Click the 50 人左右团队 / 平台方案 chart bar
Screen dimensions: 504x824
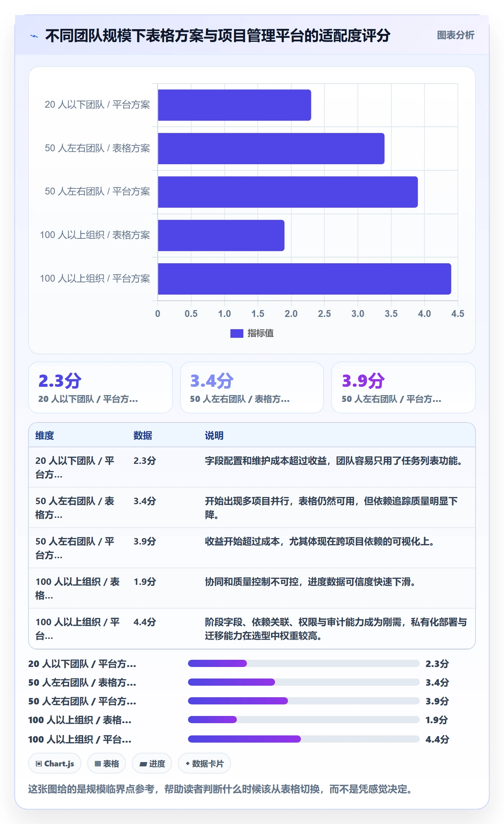point(288,192)
